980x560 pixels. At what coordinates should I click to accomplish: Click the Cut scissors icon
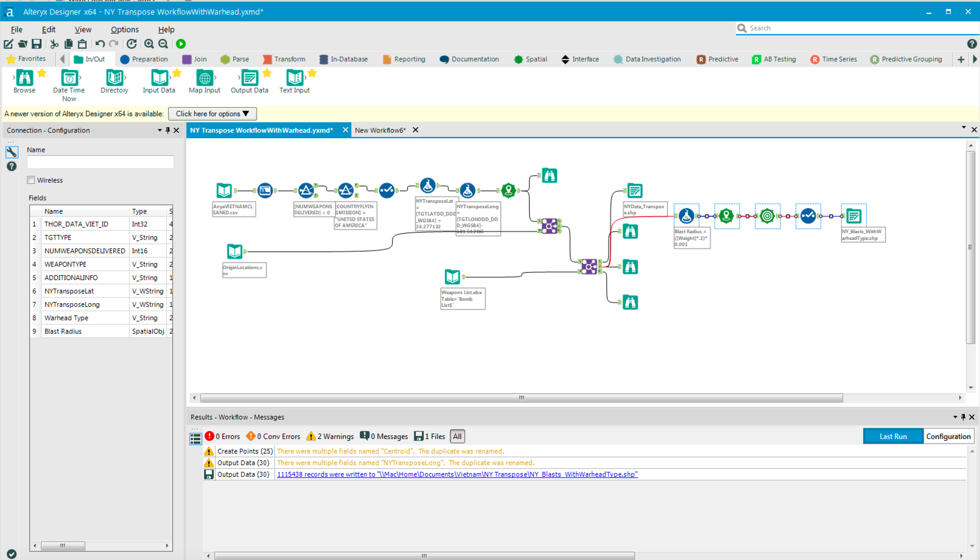pyautogui.click(x=54, y=44)
